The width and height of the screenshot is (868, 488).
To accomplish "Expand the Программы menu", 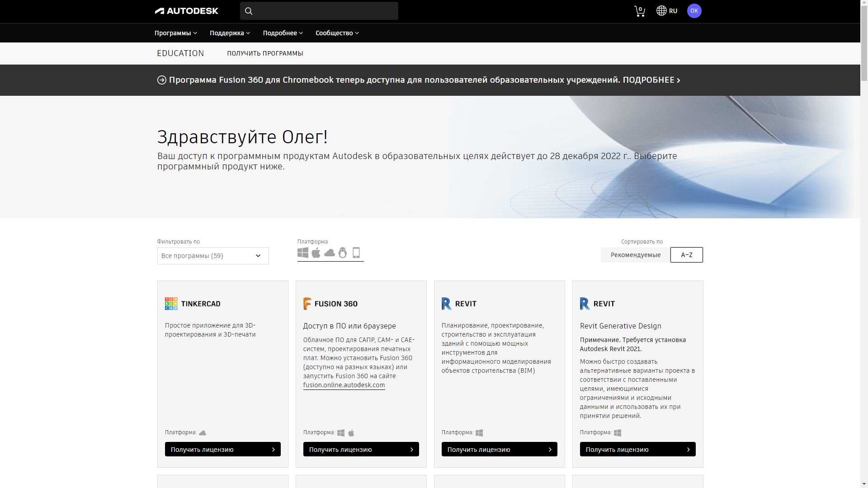I will (x=175, y=33).
